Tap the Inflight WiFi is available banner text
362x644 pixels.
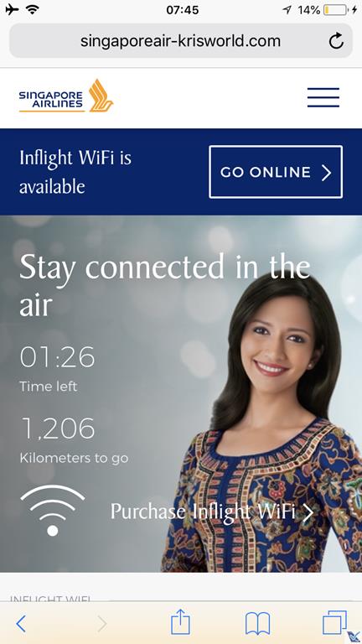click(x=75, y=172)
